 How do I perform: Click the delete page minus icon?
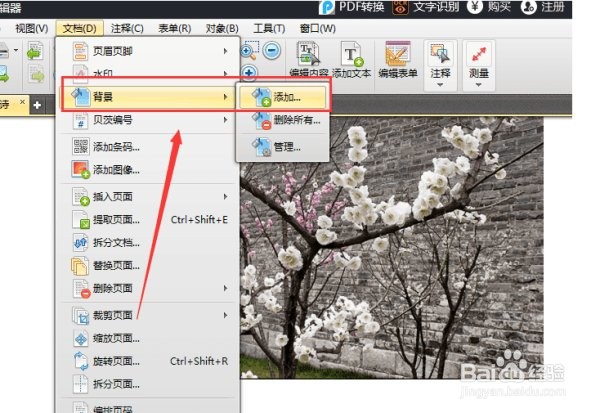click(x=81, y=289)
